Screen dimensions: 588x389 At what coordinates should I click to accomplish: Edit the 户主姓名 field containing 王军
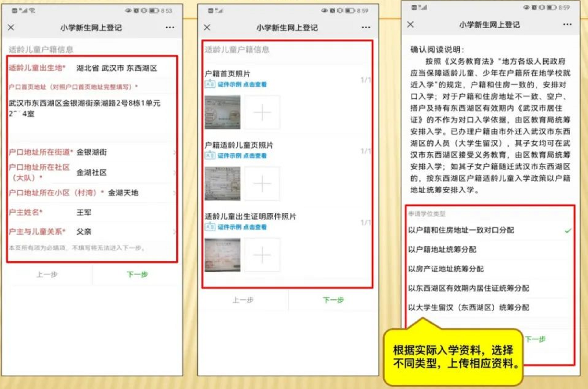[92, 212]
